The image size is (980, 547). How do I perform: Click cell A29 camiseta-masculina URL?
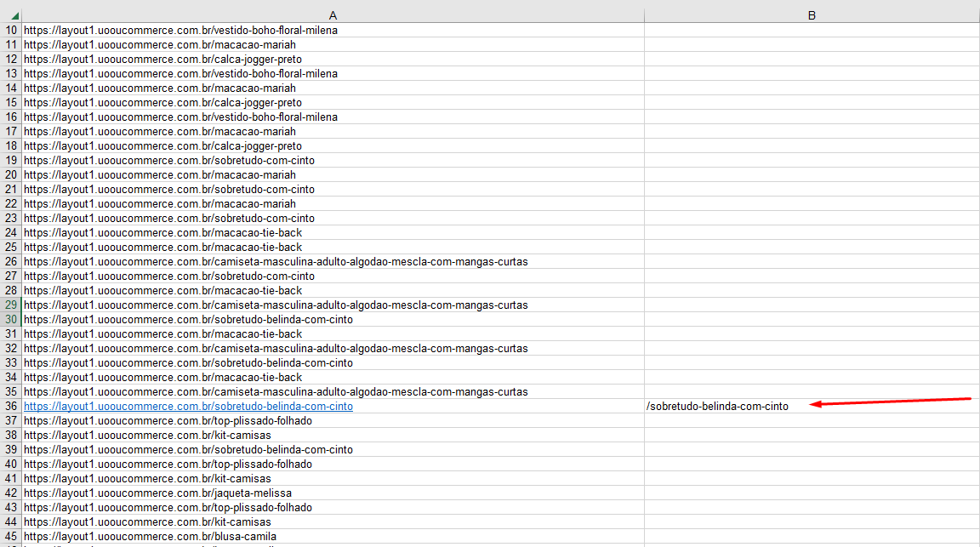point(333,305)
